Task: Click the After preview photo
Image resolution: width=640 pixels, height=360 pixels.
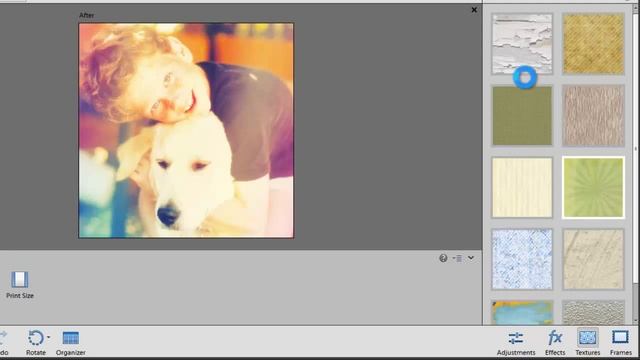Action: point(186,131)
